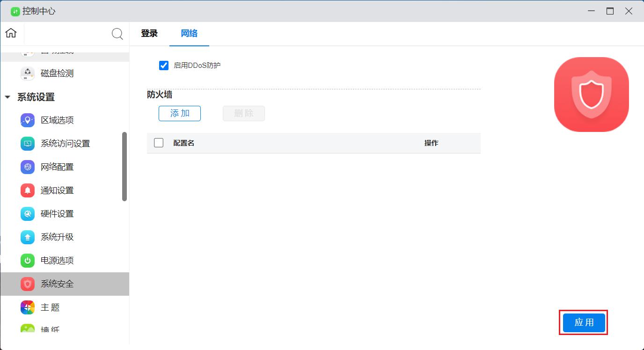
Task: Open 通知设置 bell icon
Action: [x=28, y=190]
